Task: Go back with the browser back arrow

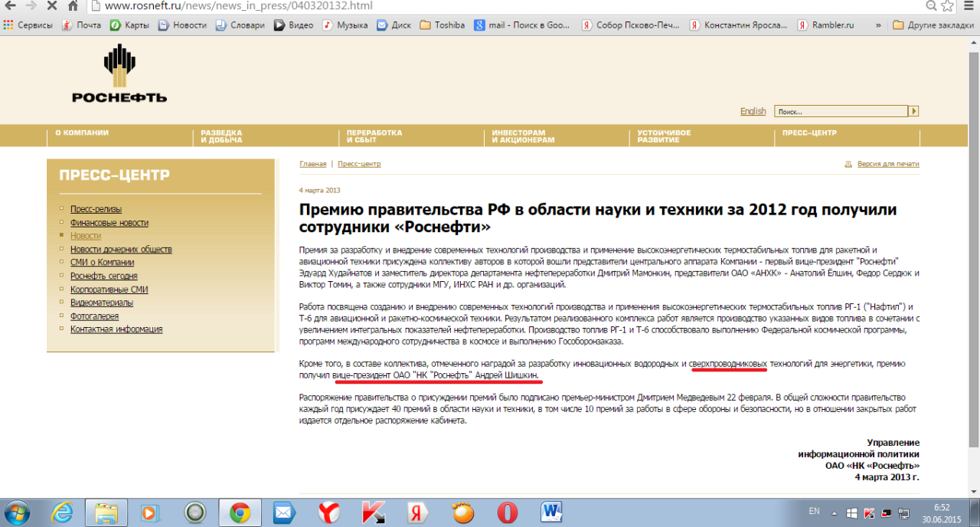Action: [x=11, y=6]
